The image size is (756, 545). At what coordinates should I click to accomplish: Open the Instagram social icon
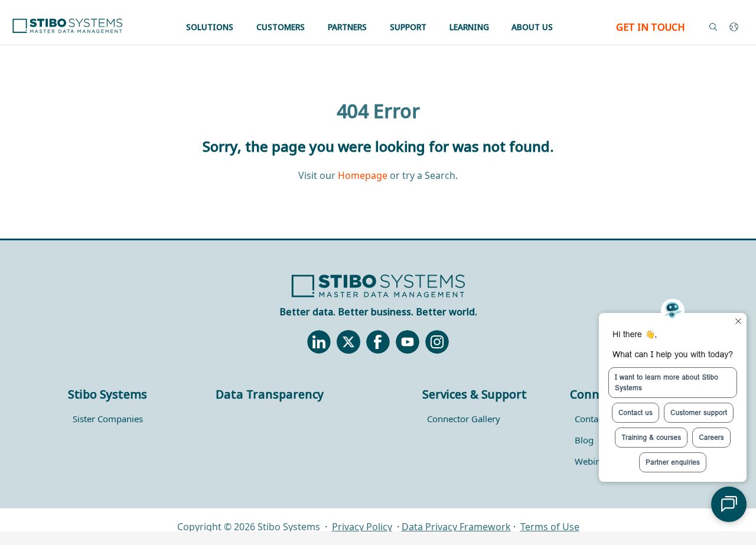point(437,342)
